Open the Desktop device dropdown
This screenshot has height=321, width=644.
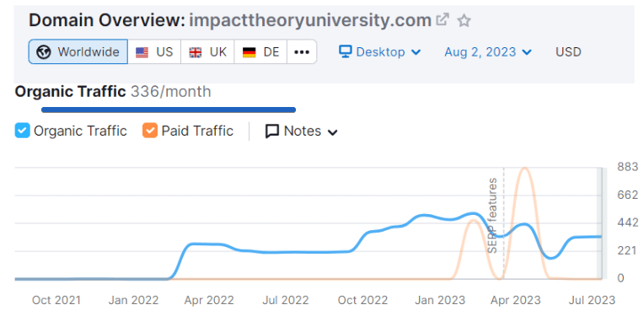(x=380, y=52)
